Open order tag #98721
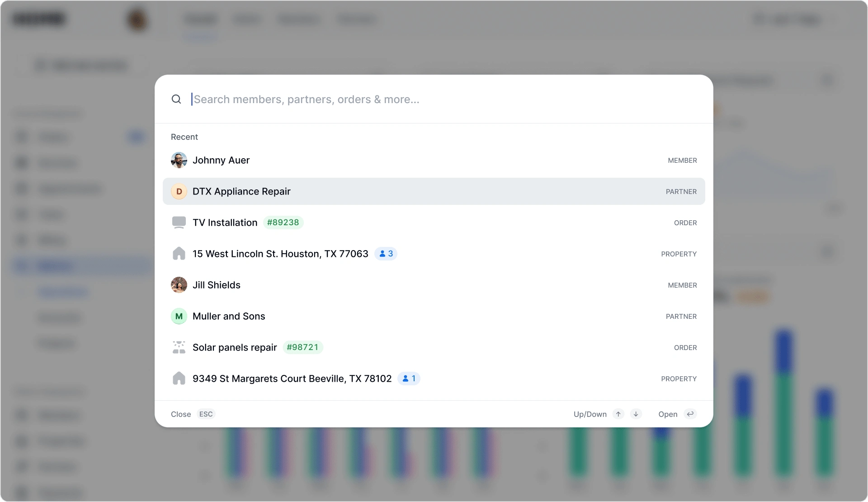The image size is (868, 502). [x=302, y=347]
